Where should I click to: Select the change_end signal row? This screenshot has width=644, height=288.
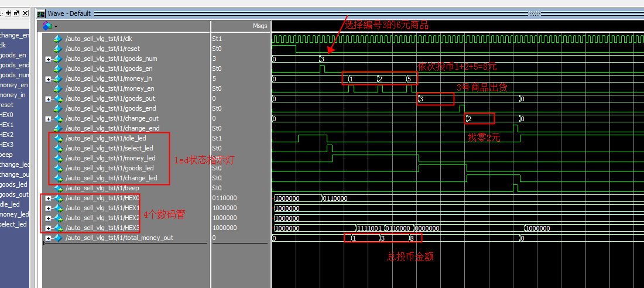(x=112, y=128)
